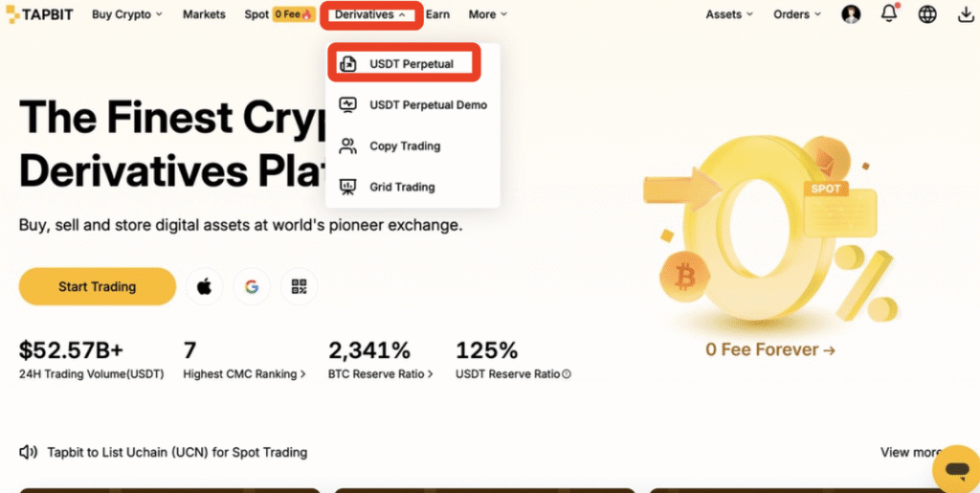Click the 0 Fee fire badge
980x493 pixels.
click(293, 14)
